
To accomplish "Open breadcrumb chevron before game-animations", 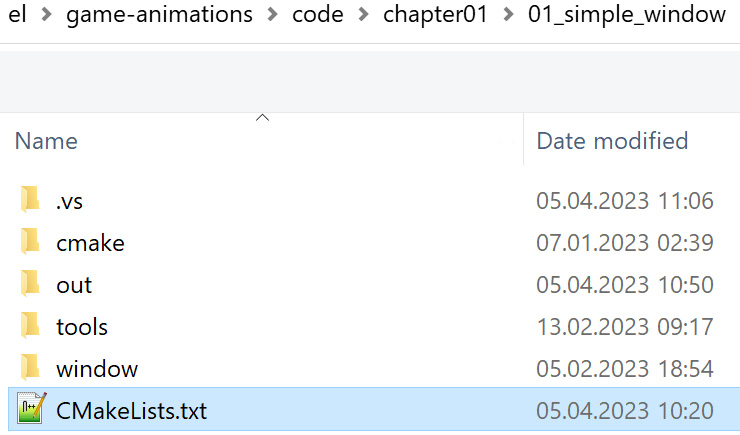I will click(x=46, y=15).
